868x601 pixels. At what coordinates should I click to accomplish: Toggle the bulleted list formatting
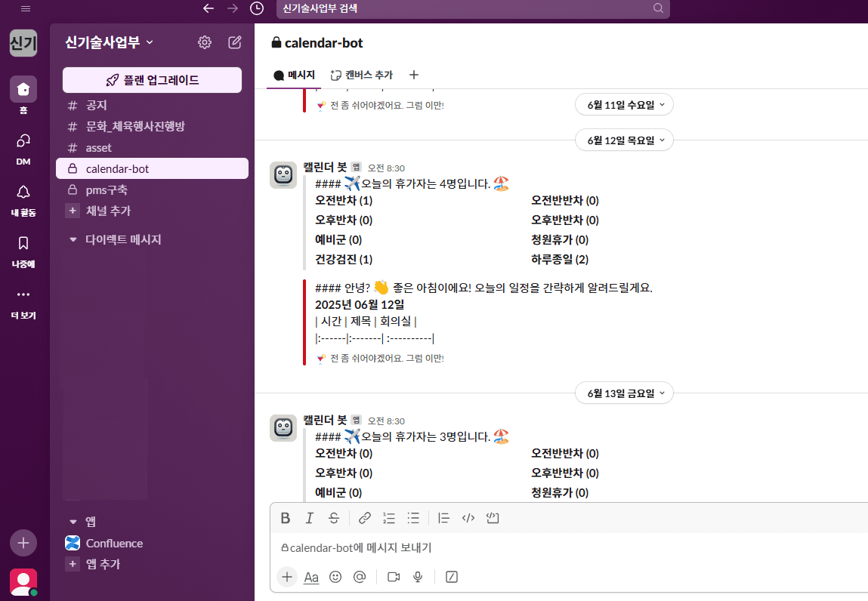click(413, 518)
